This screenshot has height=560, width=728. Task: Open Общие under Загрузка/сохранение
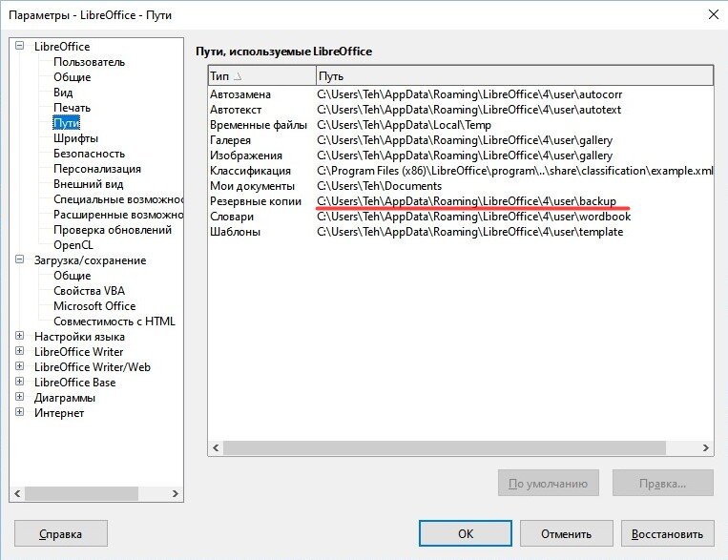[72, 276]
